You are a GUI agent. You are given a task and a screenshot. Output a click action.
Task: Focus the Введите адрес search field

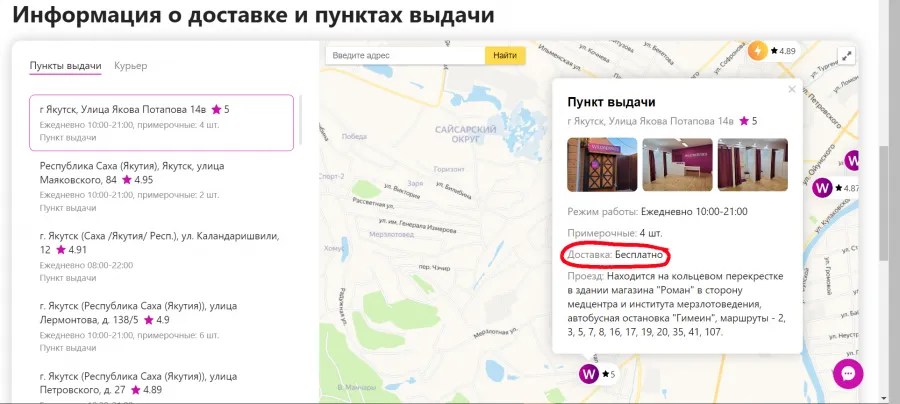pyautogui.click(x=405, y=55)
